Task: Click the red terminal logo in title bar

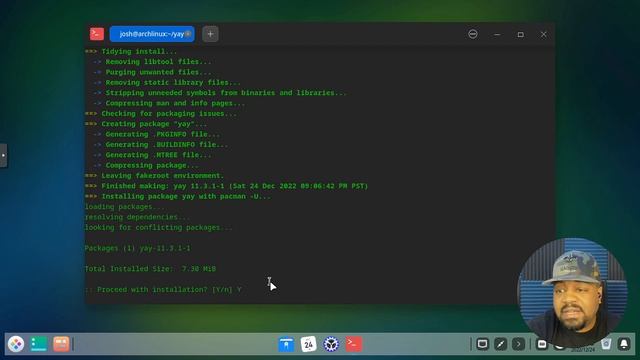Action: pyautogui.click(x=97, y=34)
